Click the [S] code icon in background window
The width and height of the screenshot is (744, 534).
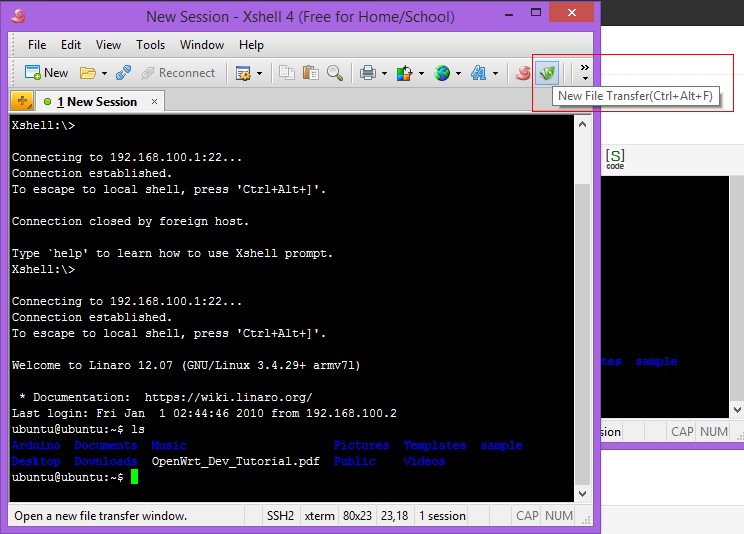click(x=615, y=159)
